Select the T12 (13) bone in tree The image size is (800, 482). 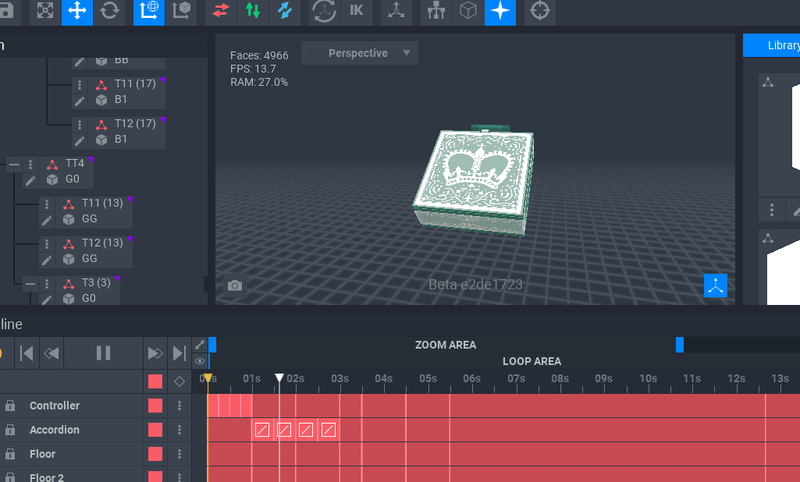tap(102, 243)
